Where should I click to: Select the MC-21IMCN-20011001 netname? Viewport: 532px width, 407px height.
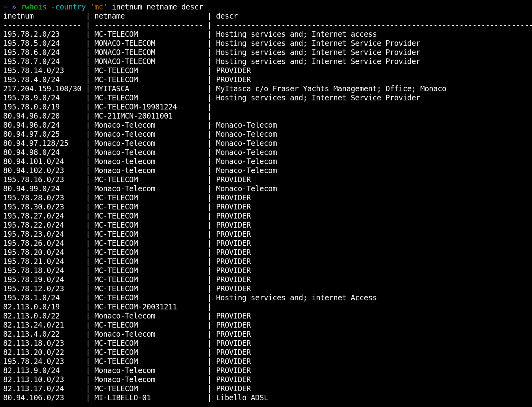133,116
